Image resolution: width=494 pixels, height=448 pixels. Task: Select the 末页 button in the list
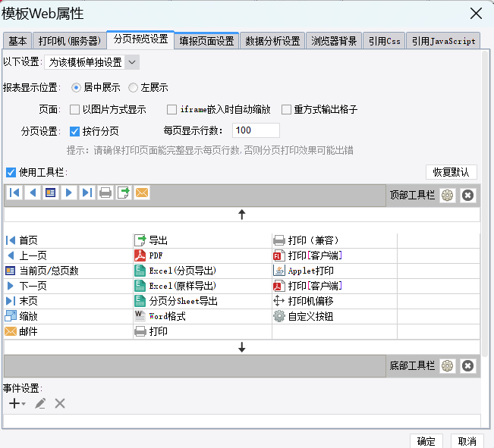(x=68, y=301)
